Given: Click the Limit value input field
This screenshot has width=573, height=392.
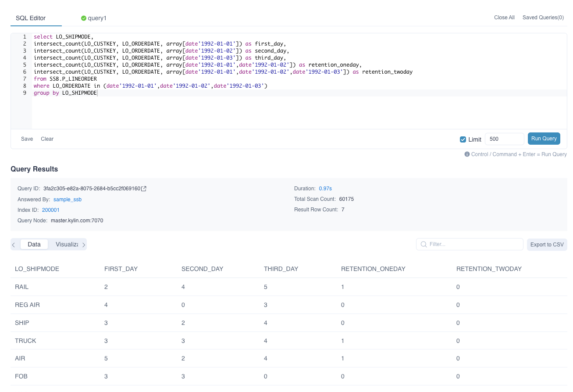Looking at the screenshot, I should [504, 139].
